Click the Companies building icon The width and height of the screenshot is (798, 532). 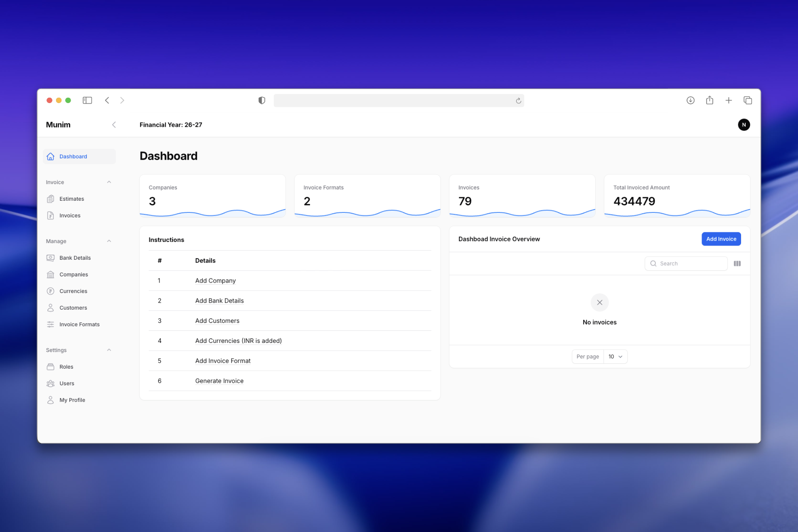tap(51, 274)
